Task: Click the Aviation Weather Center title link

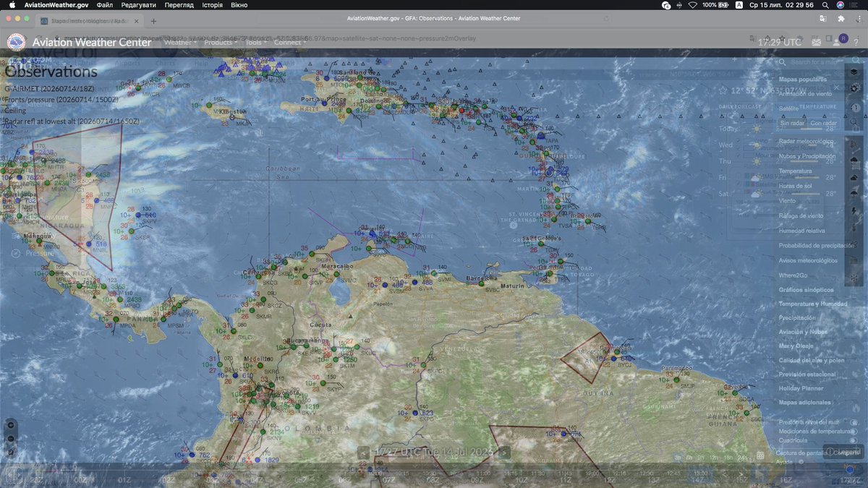Action: pyautogui.click(x=92, y=42)
